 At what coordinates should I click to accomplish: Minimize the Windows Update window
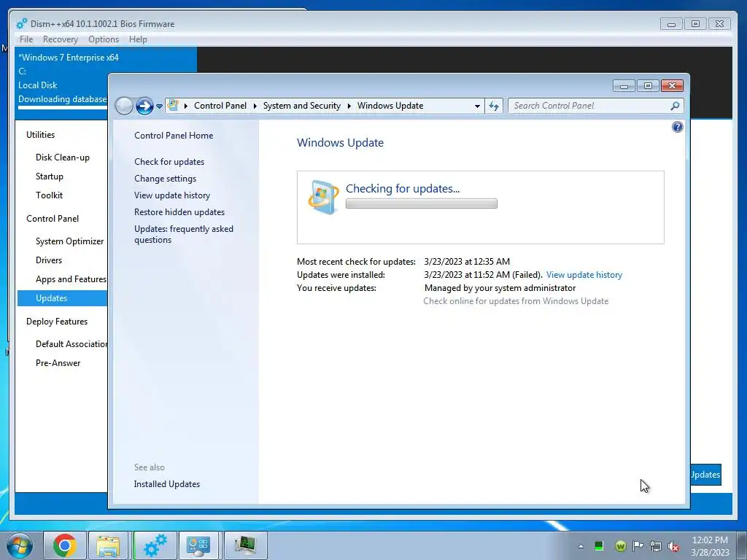tap(624, 86)
